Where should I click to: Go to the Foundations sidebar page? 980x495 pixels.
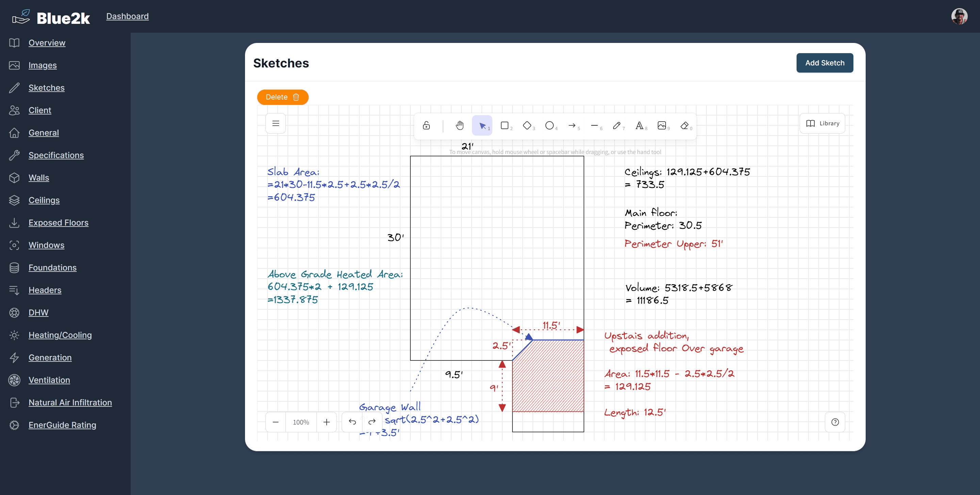point(52,267)
